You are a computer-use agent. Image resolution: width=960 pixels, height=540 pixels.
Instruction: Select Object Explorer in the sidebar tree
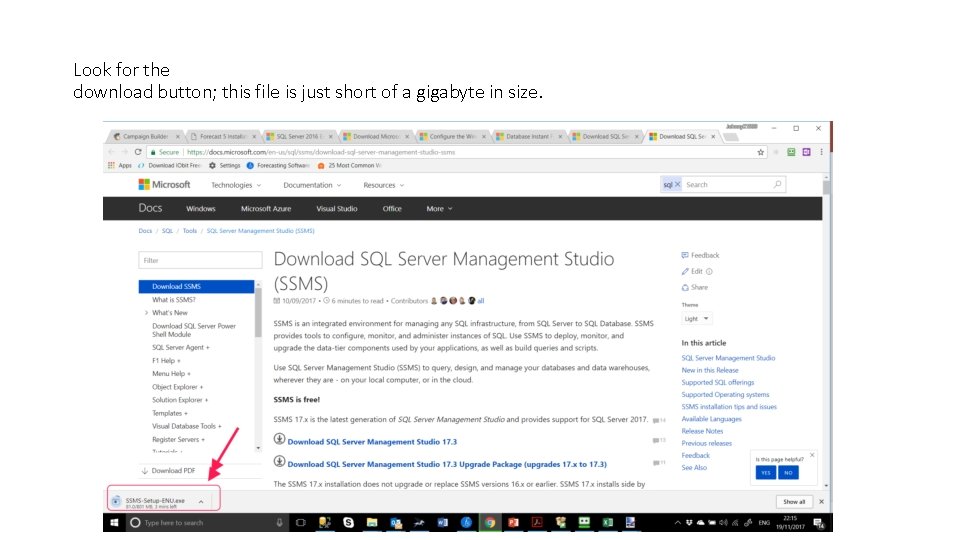point(178,387)
